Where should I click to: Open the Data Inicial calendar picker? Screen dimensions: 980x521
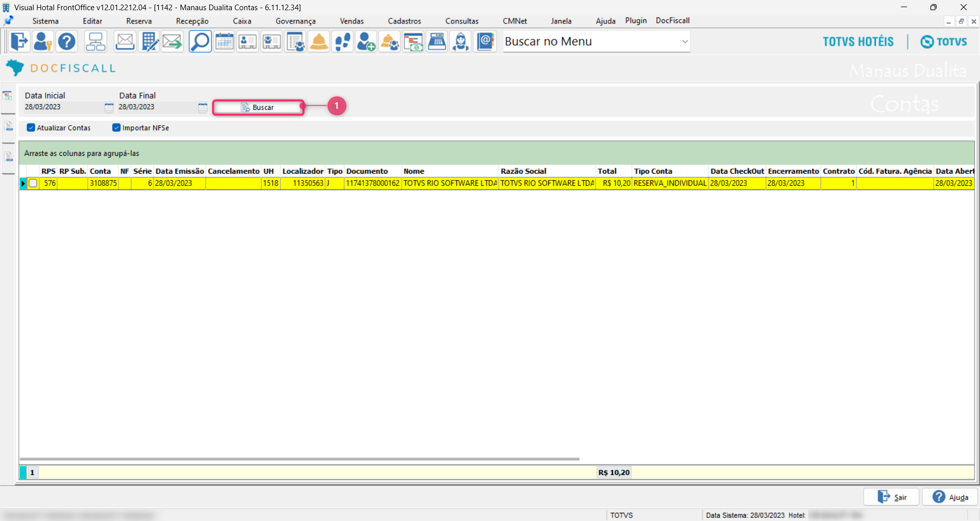109,107
